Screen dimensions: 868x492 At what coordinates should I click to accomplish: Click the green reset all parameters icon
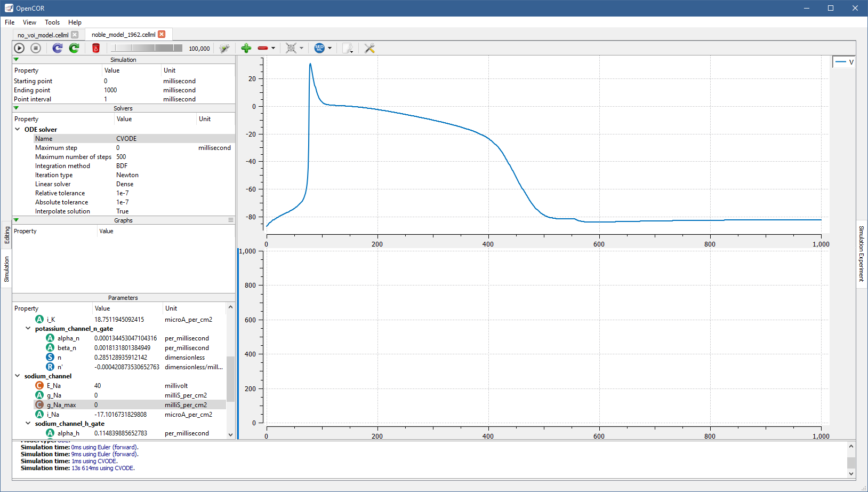74,48
